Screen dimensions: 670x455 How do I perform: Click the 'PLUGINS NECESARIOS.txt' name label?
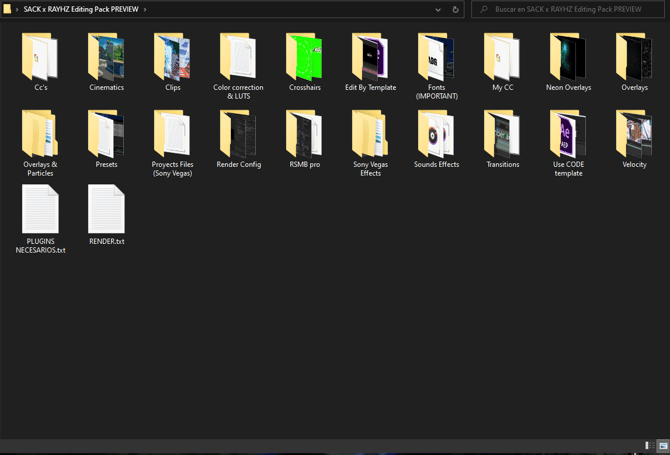click(x=40, y=246)
